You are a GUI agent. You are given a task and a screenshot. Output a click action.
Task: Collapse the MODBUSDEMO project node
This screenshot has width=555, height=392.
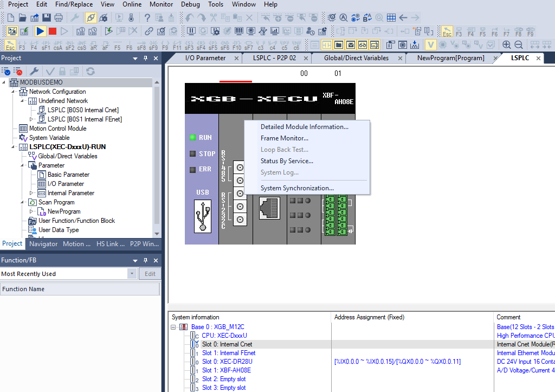5,83
